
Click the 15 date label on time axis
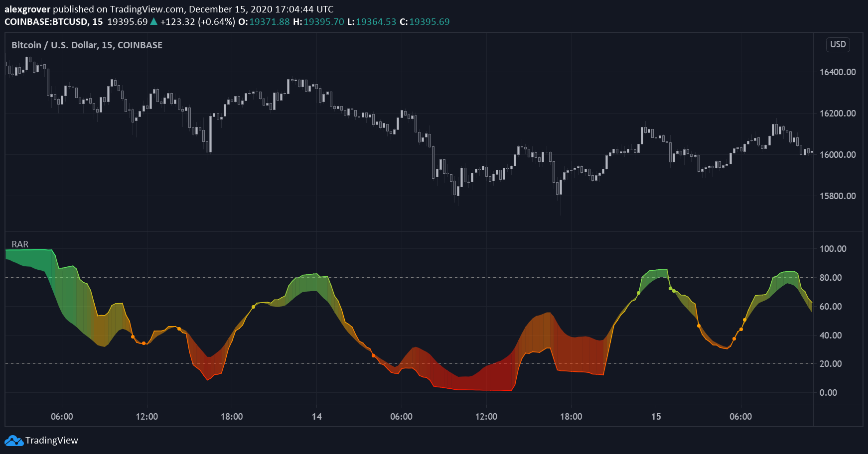click(x=656, y=417)
